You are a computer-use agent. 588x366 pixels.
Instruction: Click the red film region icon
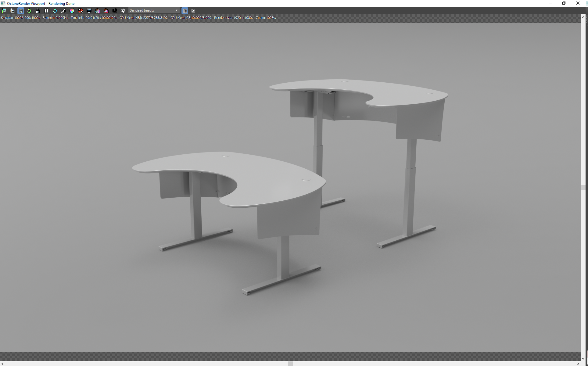106,11
